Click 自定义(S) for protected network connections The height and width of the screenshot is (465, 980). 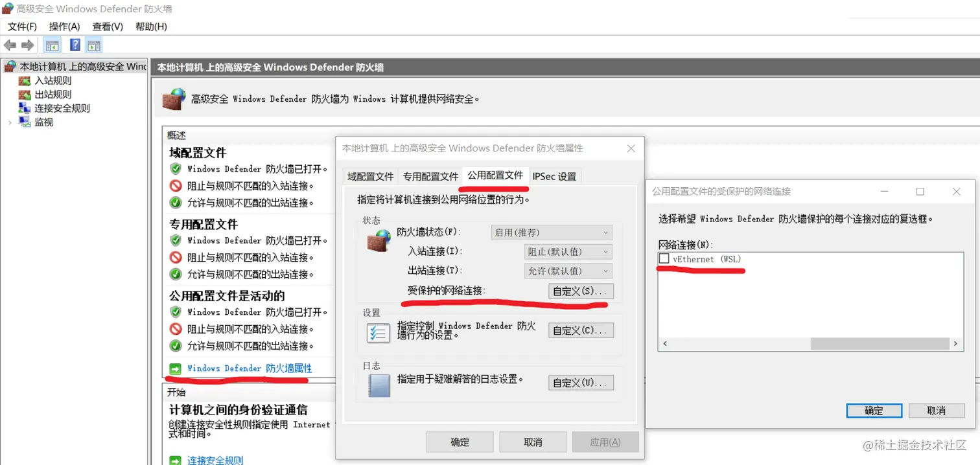[581, 291]
